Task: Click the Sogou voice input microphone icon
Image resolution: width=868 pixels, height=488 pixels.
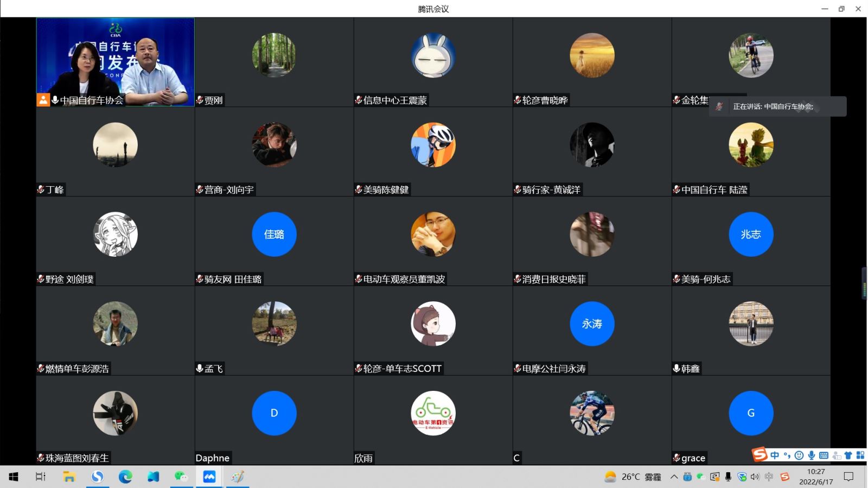Action: tap(811, 455)
